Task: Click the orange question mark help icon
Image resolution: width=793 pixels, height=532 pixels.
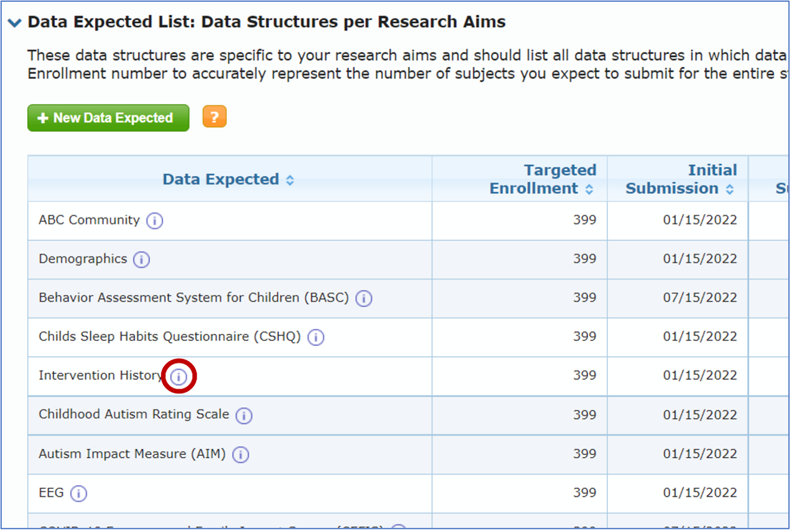Action: 214,117
